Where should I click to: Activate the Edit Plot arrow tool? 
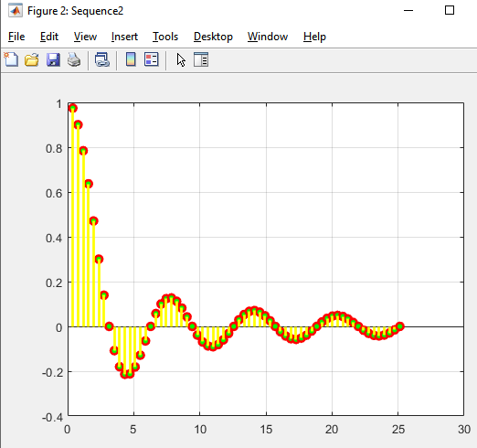pos(181,59)
